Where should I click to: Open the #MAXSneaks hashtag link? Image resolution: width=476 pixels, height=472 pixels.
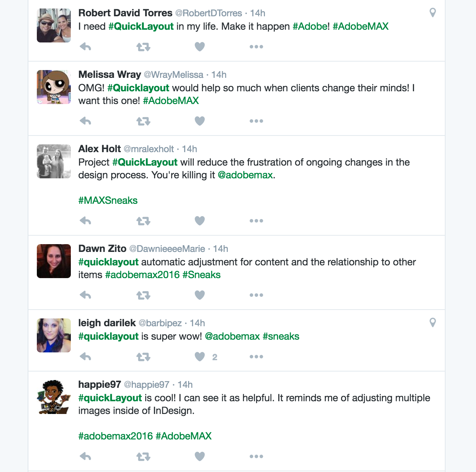(108, 201)
